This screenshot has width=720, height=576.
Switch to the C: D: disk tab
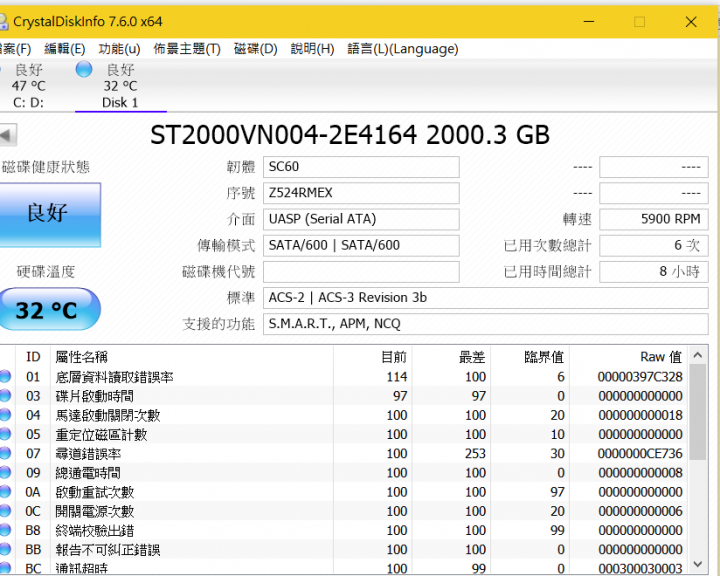point(28,86)
